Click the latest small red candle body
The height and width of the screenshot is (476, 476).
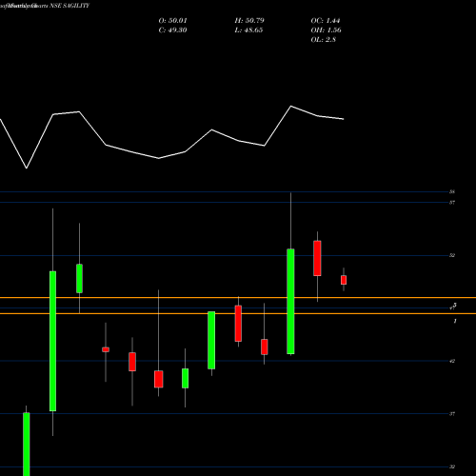(x=344, y=280)
